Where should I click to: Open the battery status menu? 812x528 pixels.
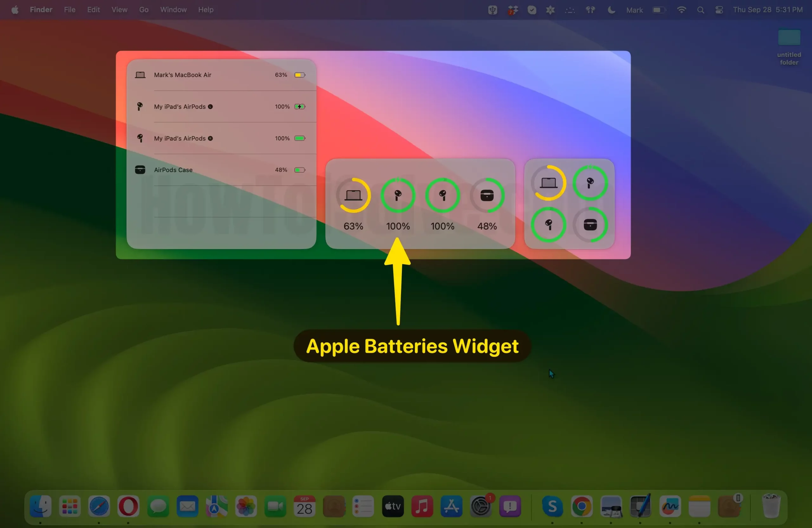click(x=659, y=10)
